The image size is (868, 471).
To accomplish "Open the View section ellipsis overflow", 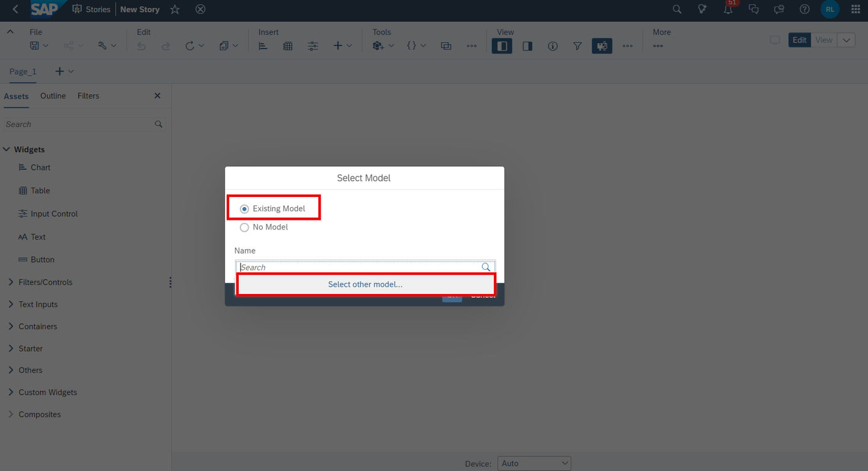I will point(627,46).
